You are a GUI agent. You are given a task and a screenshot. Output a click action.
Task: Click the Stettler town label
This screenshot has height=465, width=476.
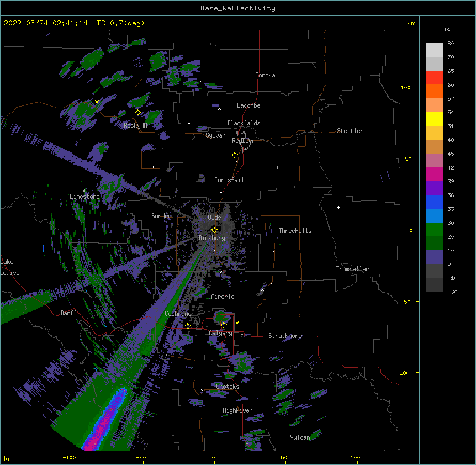tap(350, 131)
